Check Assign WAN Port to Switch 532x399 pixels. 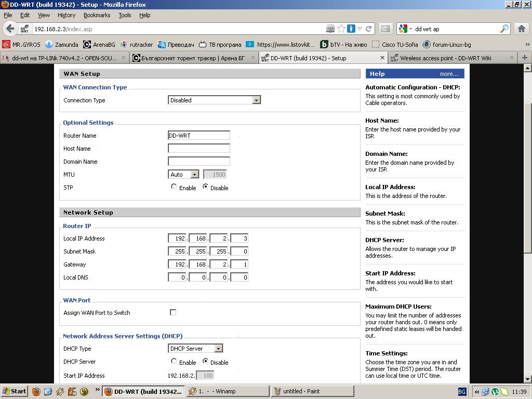tap(173, 312)
